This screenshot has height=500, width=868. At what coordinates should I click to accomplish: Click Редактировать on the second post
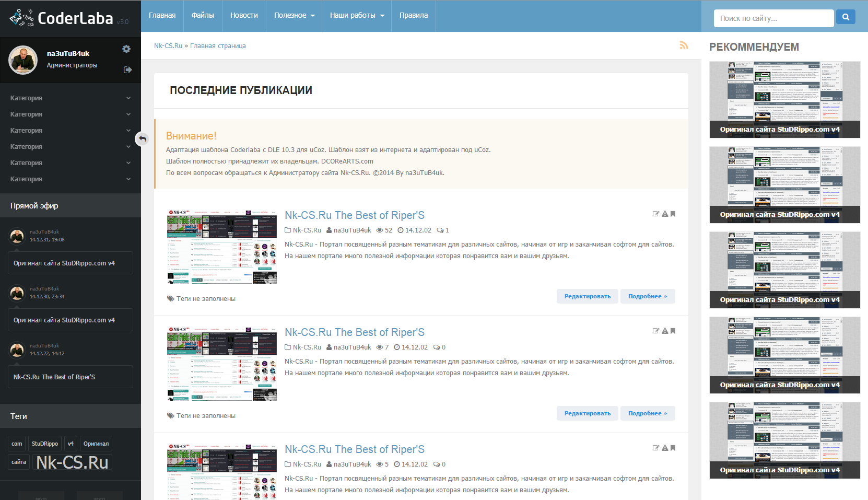pyautogui.click(x=588, y=413)
